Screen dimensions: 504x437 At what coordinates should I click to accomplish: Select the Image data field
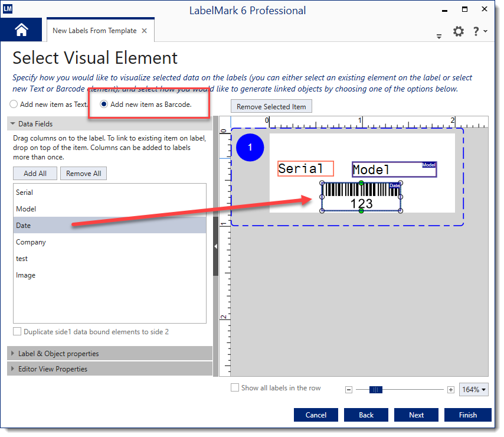tap(110, 275)
